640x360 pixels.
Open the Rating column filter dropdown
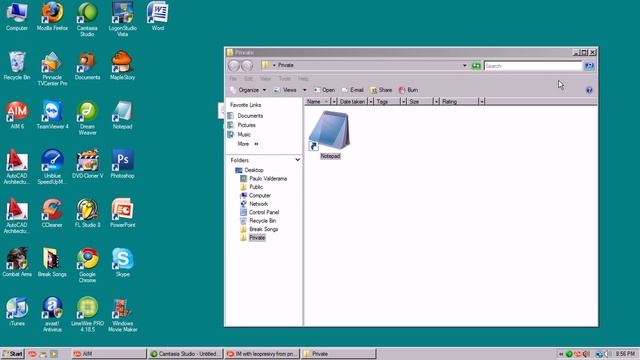click(x=482, y=102)
